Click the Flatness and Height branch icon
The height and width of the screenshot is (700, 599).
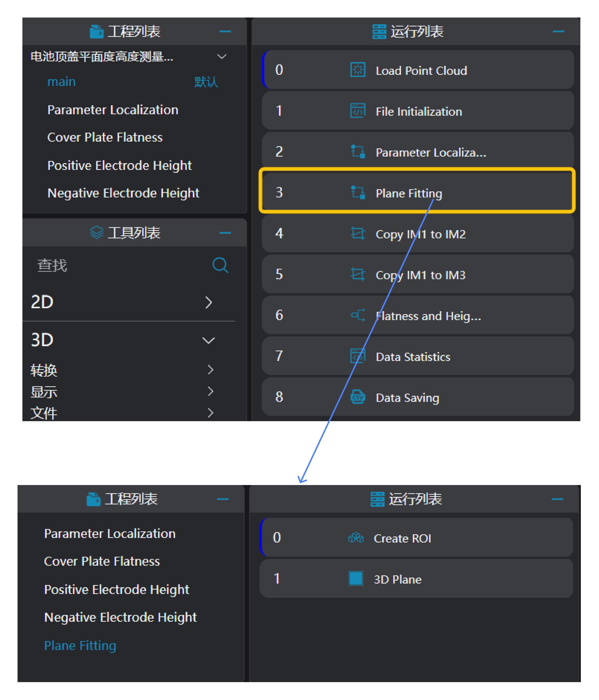[357, 315]
